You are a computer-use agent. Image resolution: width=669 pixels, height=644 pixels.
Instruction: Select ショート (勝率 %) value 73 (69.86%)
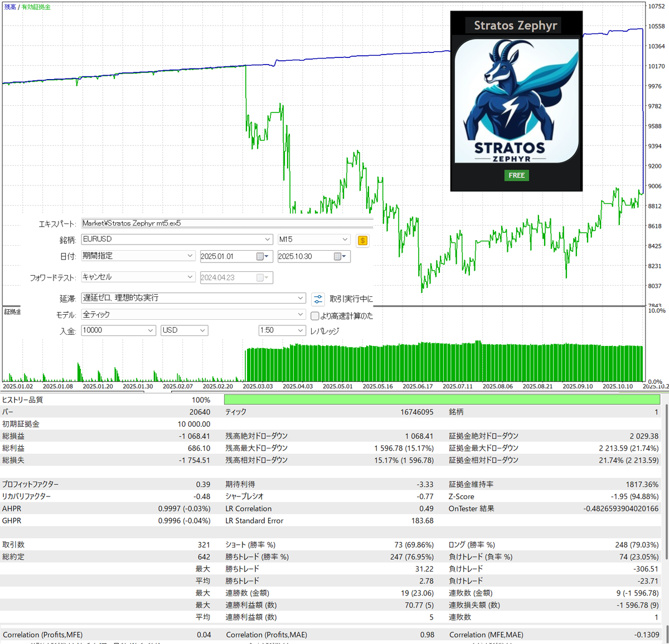(414, 545)
